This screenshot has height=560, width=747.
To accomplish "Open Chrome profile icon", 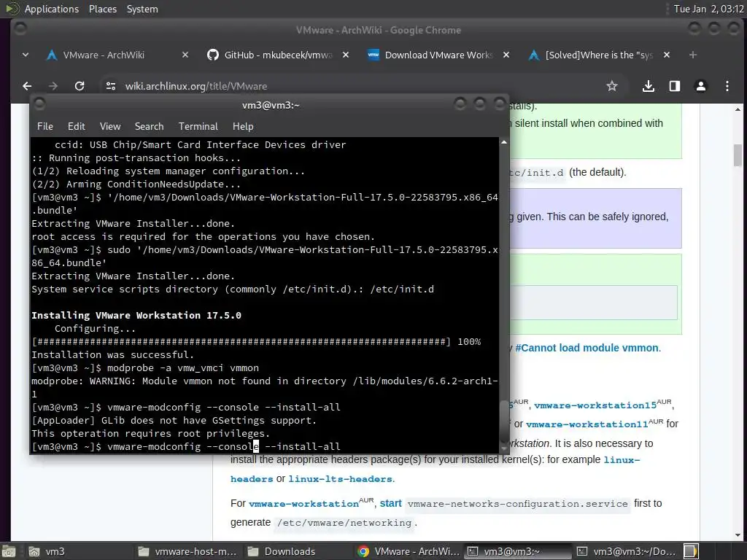I will [701, 86].
